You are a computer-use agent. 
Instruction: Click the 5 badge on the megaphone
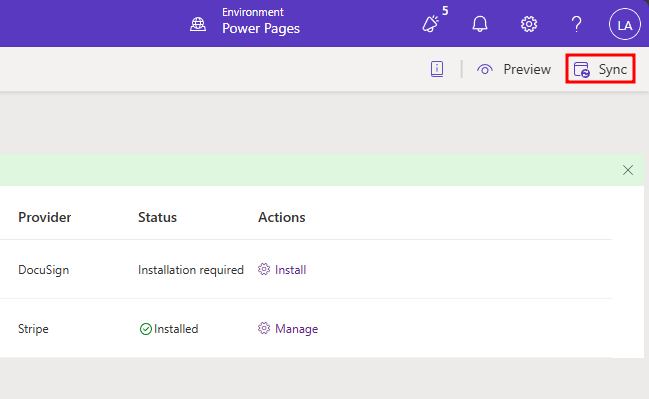445,11
